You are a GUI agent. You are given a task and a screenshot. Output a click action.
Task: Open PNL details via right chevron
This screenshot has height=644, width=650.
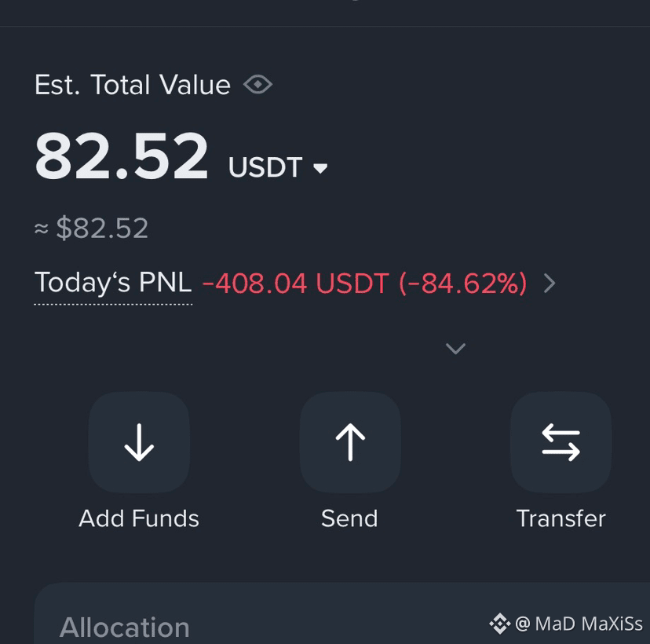point(550,284)
